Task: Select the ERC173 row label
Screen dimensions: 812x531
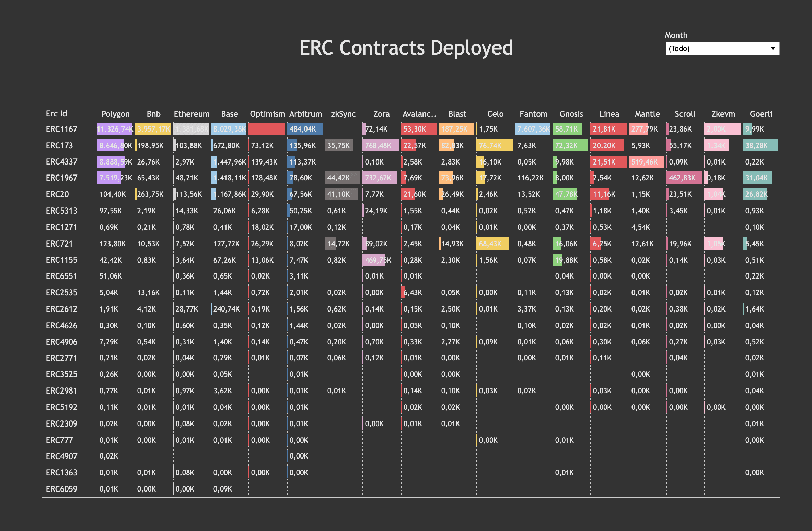Action: click(x=59, y=146)
